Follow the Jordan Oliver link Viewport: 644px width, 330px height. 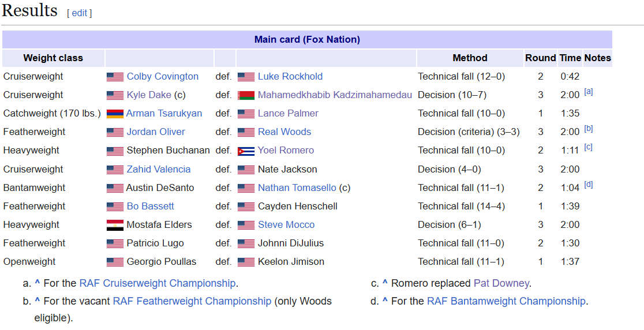pos(156,132)
